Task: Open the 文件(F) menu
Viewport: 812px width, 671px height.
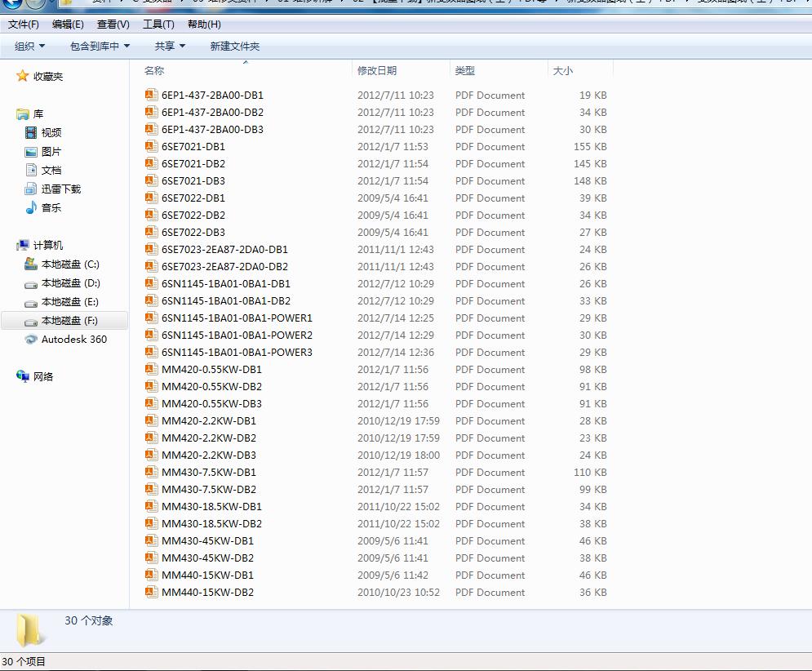Action: (x=24, y=24)
